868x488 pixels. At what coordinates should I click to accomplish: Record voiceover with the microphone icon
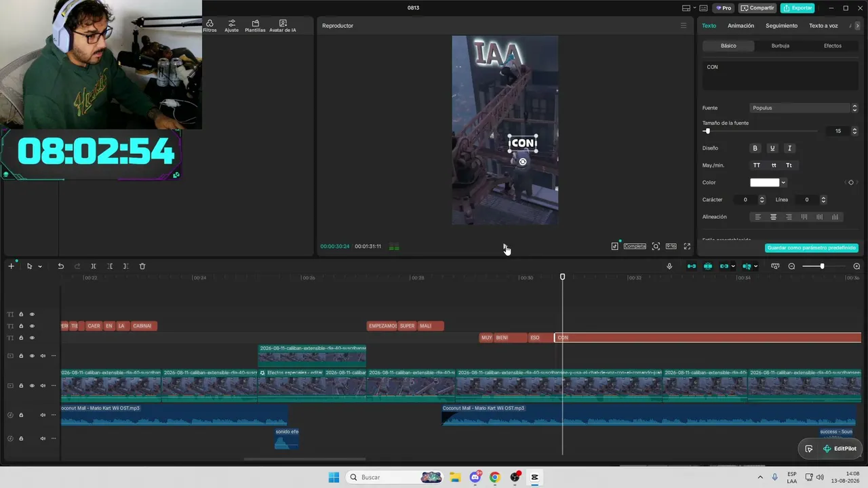point(669,266)
